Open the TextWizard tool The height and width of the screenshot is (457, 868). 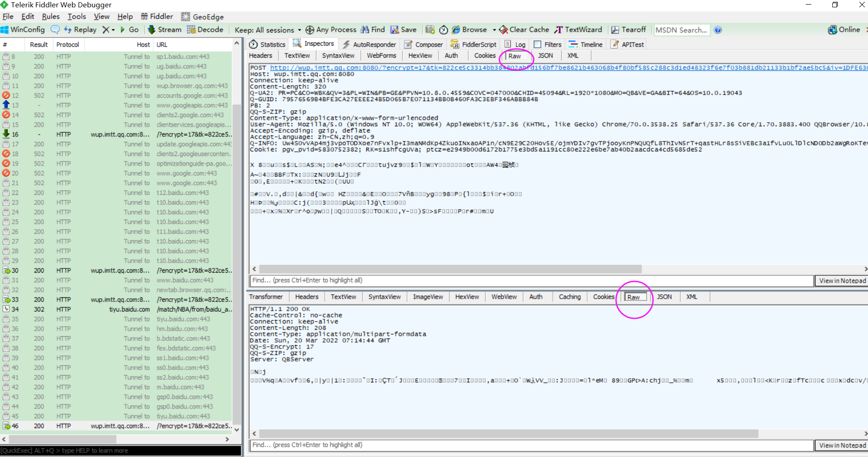[579, 30]
